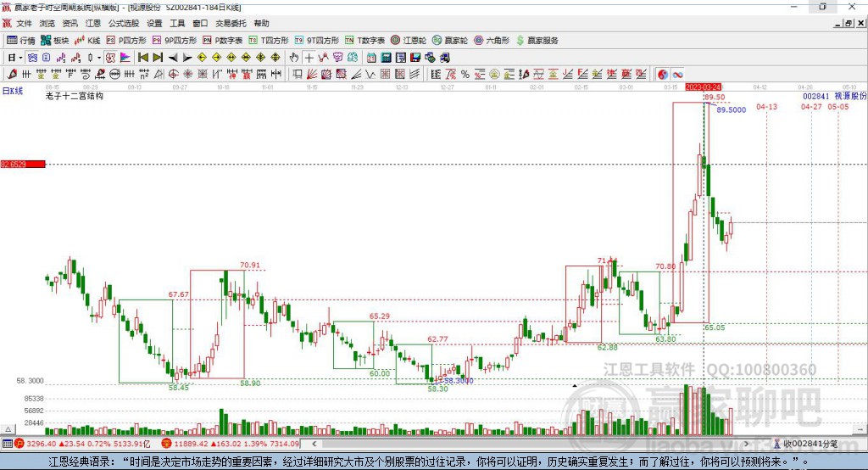868x470 pixels.
Task: Click the up-triangle button at volume pane corner
Action: click(x=8, y=429)
